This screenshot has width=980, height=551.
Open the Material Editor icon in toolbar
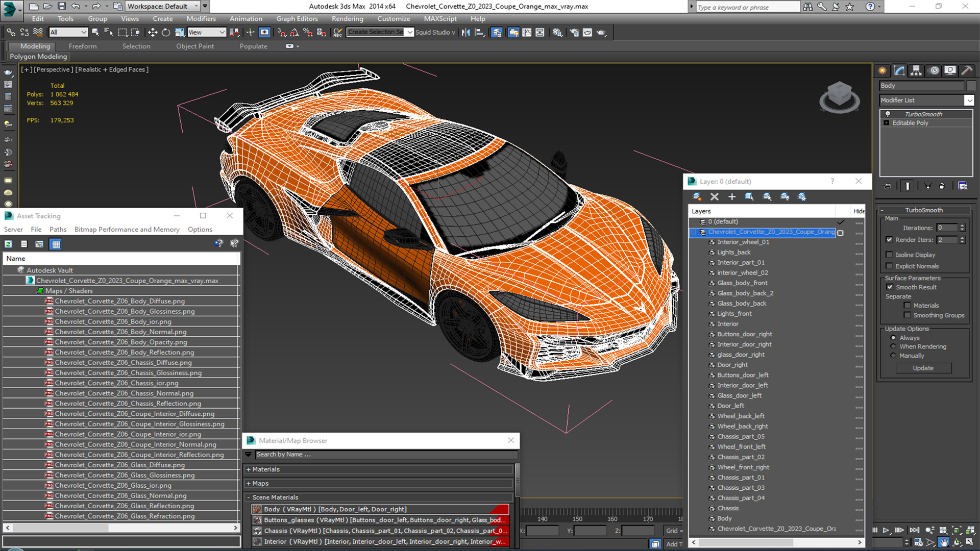click(557, 32)
